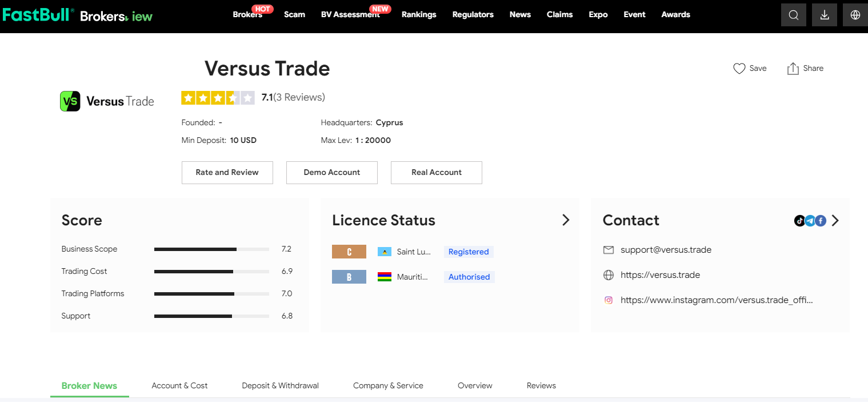Screen dimensions: 868x402
Task: Click the five-star rating bar
Action: [218, 98]
